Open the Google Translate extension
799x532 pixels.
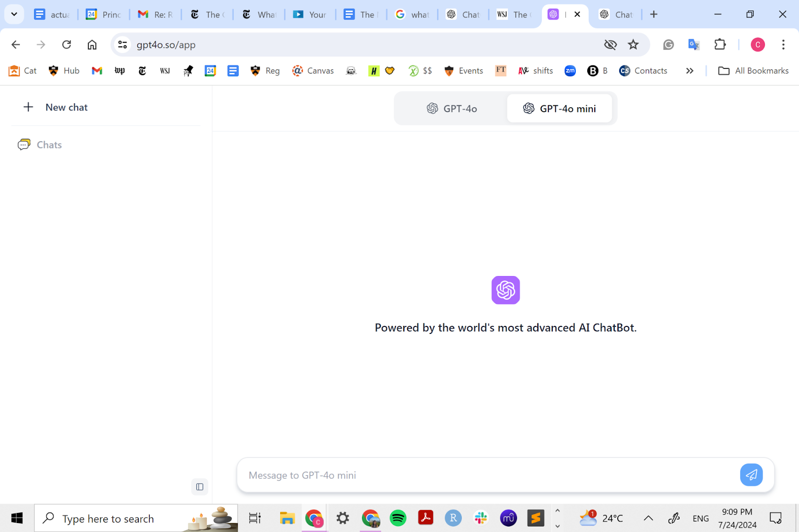click(x=694, y=44)
